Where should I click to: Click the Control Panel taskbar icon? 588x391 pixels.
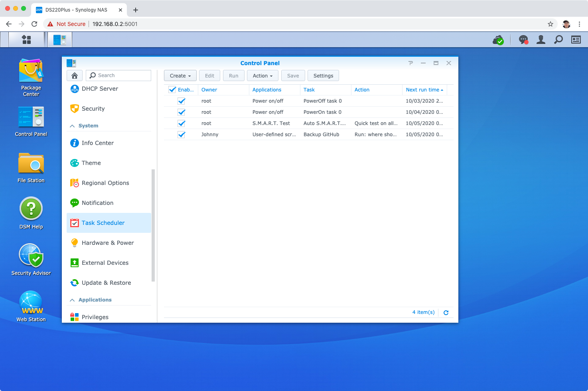(60, 40)
